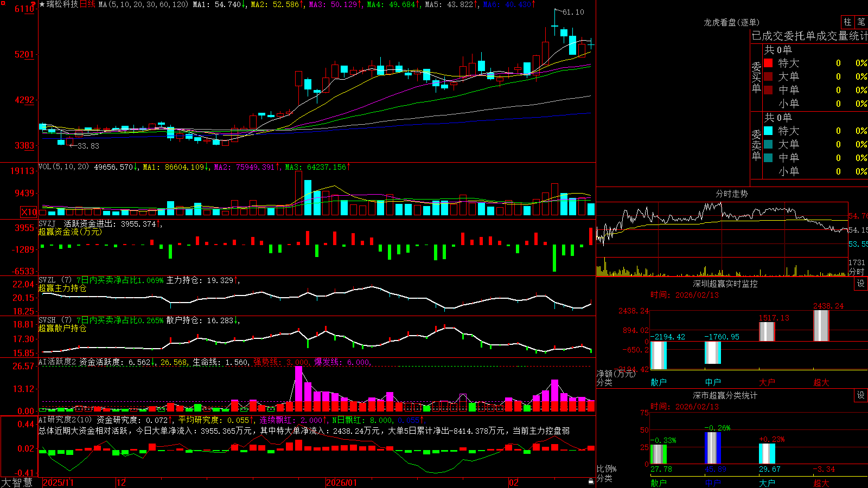Image resolution: width=868 pixels, height=488 pixels.
Task: Click the 散户 bar labeled -2194.42
Action: 659,355
